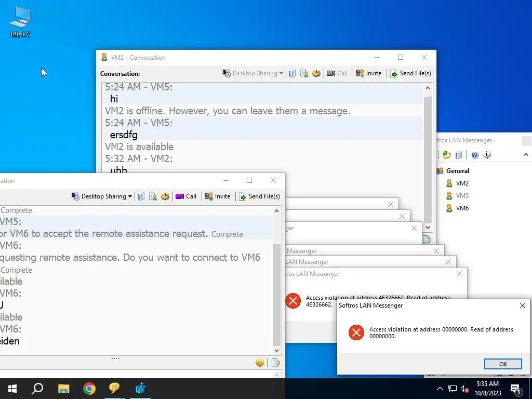Click 'VM2 is available' status line
Viewport: 532px width, 399px height.
(139, 147)
